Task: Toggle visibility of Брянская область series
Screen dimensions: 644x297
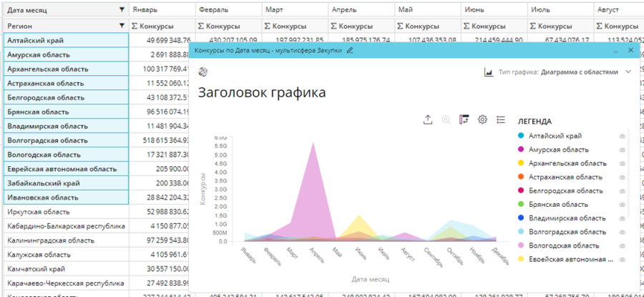Action: point(622,205)
